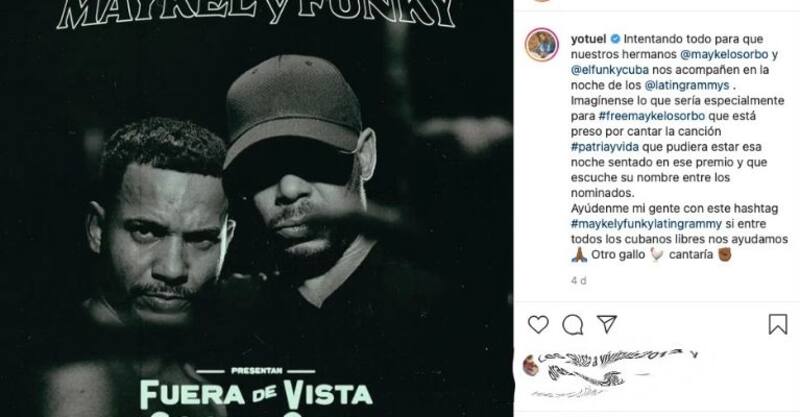Select the caption text starting with Intentando
Image resolution: width=800 pixels, height=417 pixels.
click(678, 147)
